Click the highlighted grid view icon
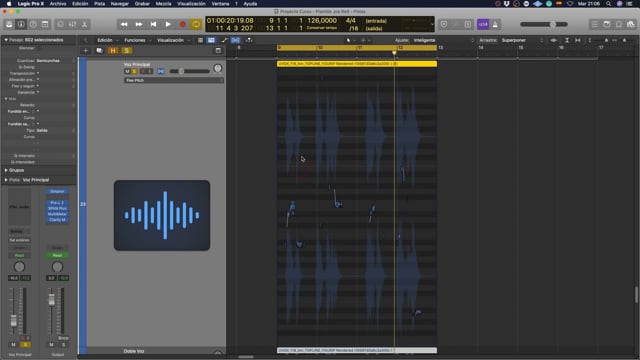The image size is (640, 360). click(211, 40)
